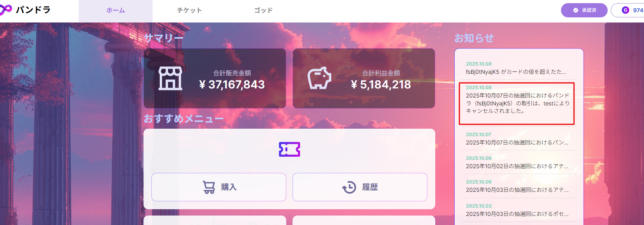Open the ホーム tab

click(x=115, y=11)
